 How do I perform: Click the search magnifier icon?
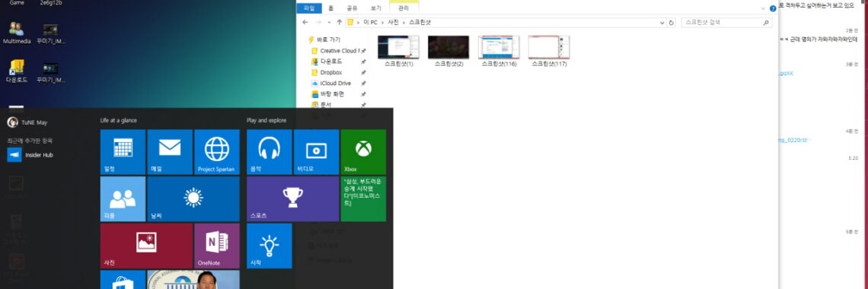(766, 23)
